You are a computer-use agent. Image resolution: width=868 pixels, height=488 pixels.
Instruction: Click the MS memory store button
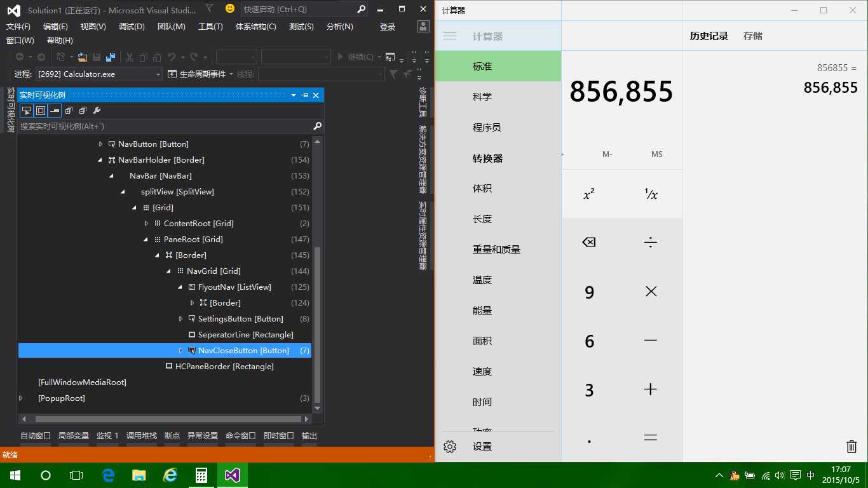pos(656,154)
